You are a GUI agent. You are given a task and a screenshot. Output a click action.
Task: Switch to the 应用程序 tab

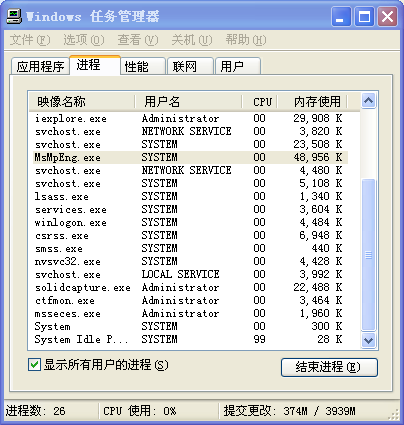[x=40, y=66]
